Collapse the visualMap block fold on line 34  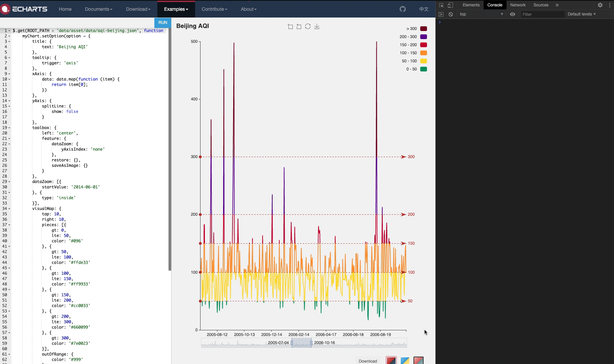click(9, 209)
